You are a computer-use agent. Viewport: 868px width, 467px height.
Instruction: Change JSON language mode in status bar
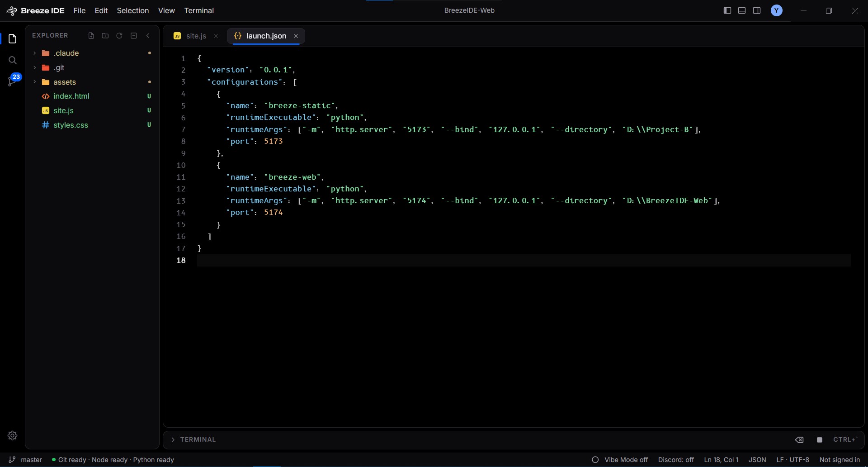point(757,460)
